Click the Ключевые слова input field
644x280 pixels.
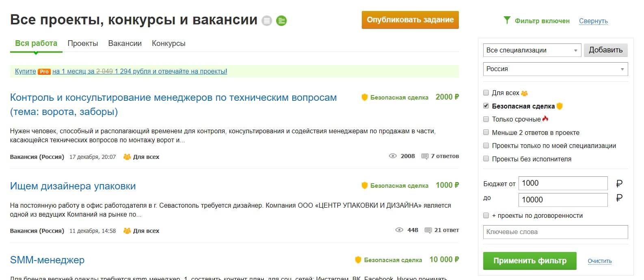click(555, 232)
